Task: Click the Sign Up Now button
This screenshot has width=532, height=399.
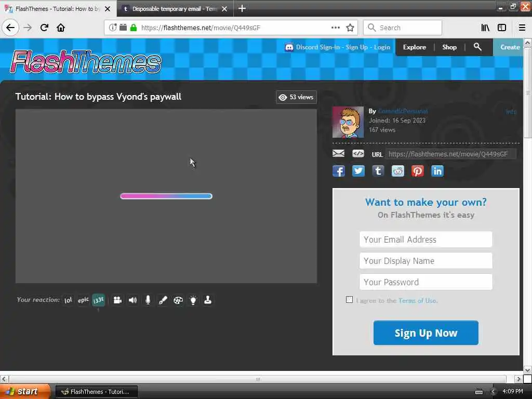Action: (x=426, y=333)
